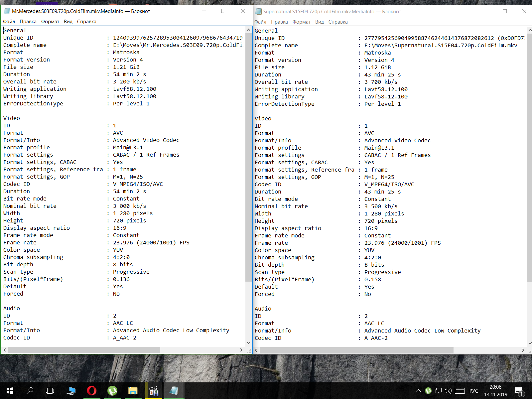
Task: Open File Explorer from the taskbar
Action: pyautogui.click(x=133, y=391)
